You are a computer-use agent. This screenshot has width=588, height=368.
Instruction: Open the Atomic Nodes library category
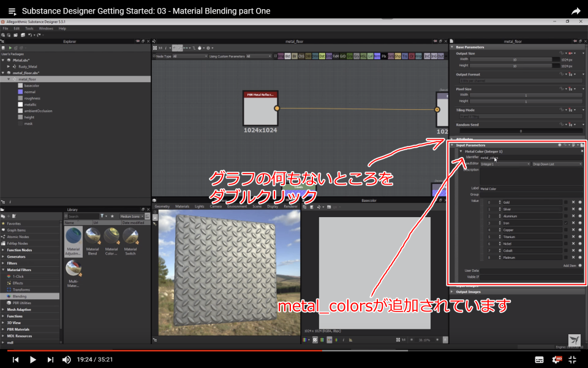18,237
